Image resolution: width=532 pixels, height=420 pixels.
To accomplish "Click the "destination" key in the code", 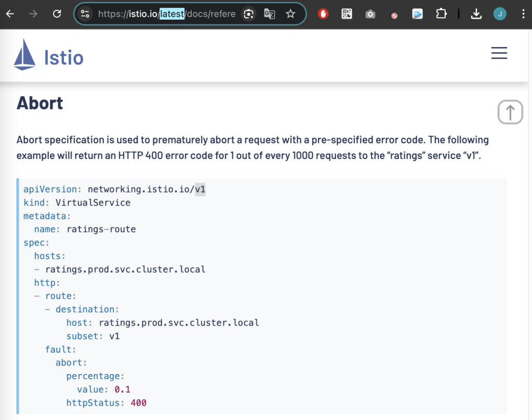I will click(x=85, y=309).
